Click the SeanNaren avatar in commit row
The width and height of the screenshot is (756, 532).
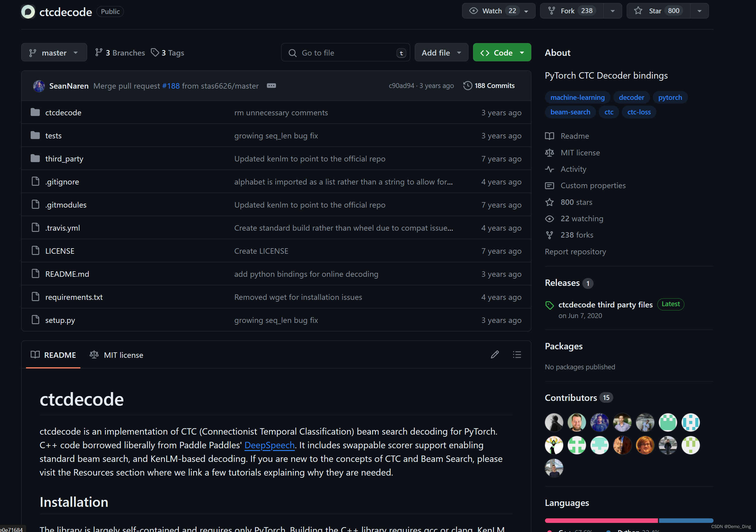(39, 86)
